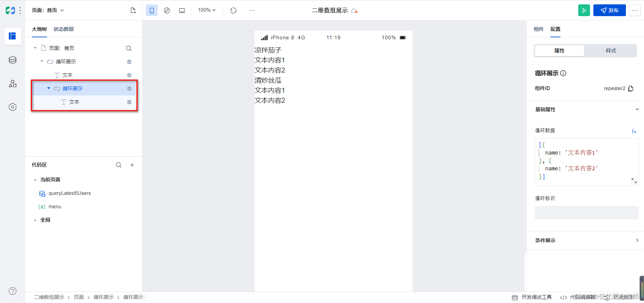Click 页面 in breadcrumb

pyautogui.click(x=79, y=297)
